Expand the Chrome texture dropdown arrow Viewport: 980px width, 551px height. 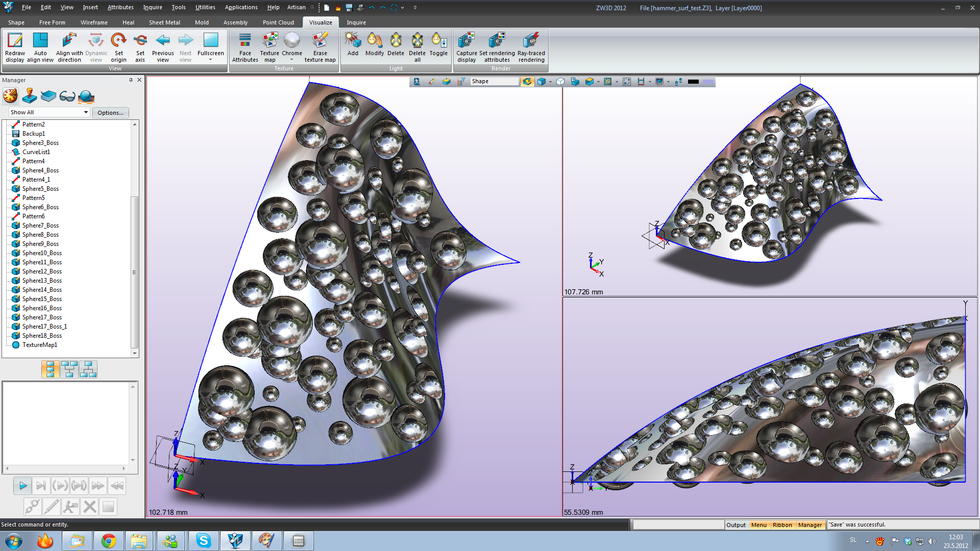click(x=292, y=60)
